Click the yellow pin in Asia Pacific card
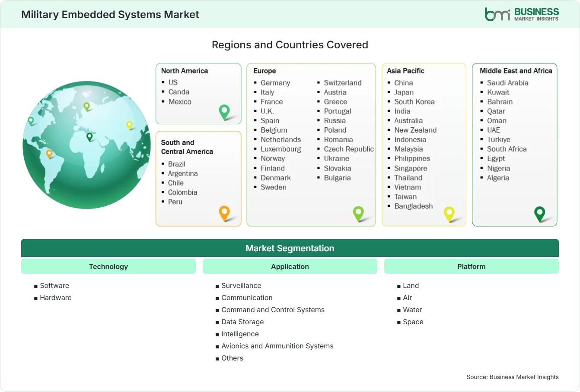Image resolution: width=580 pixels, height=392 pixels. tap(449, 214)
